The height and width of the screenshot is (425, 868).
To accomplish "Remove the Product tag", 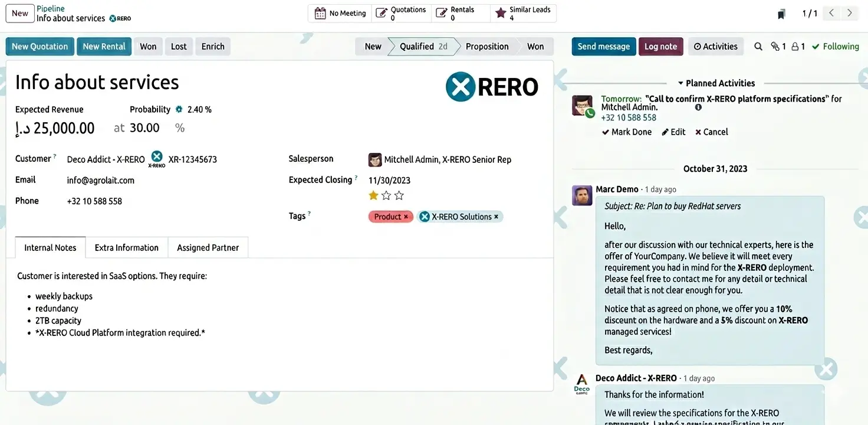I will click(406, 217).
